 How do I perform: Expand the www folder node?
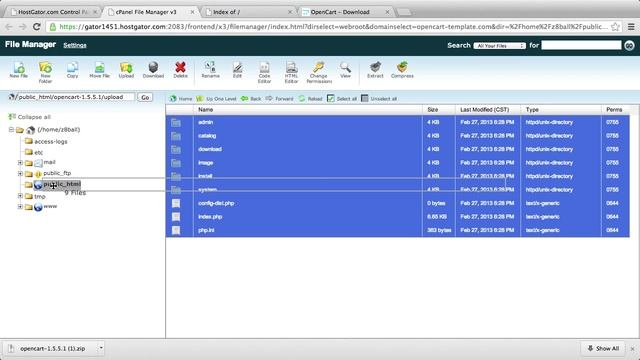click(20, 207)
